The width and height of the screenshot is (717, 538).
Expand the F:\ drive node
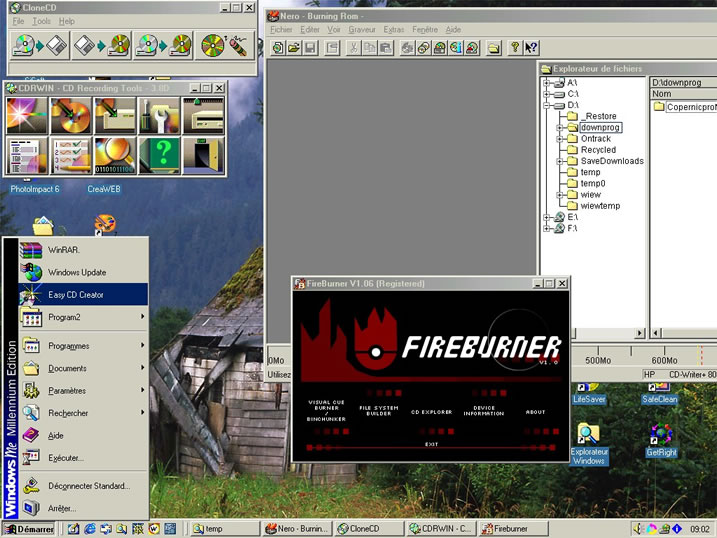(x=546, y=228)
